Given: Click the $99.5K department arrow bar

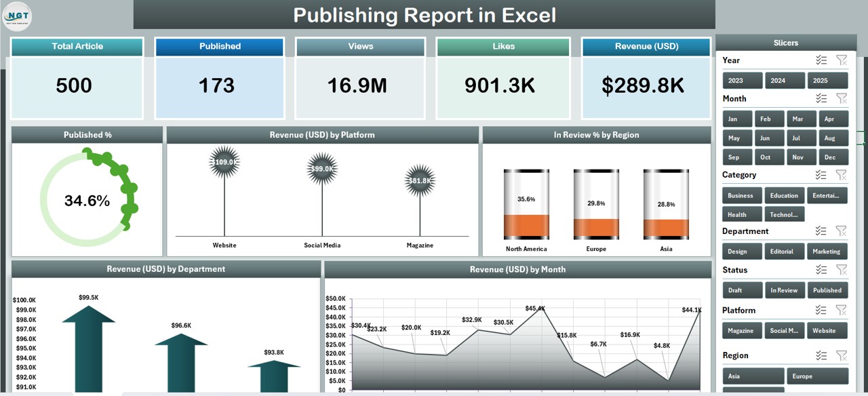Looking at the screenshot, I should tap(89, 349).
